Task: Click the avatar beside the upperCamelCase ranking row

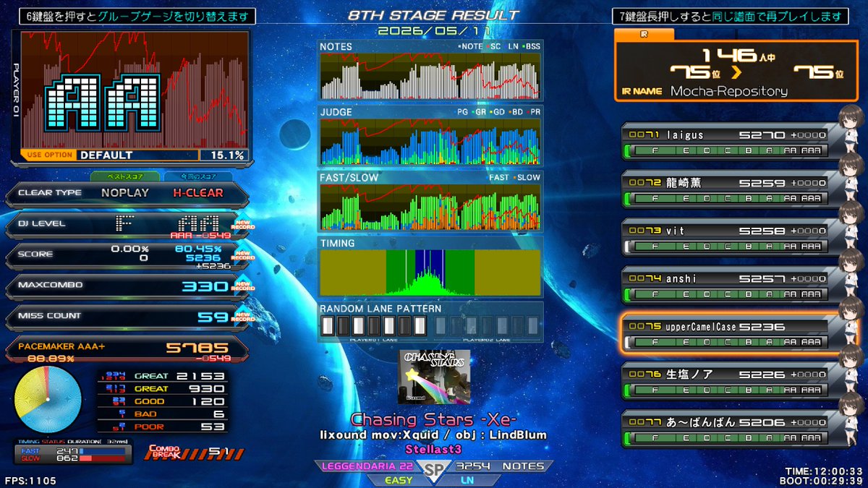Action: pyautogui.click(x=852, y=321)
